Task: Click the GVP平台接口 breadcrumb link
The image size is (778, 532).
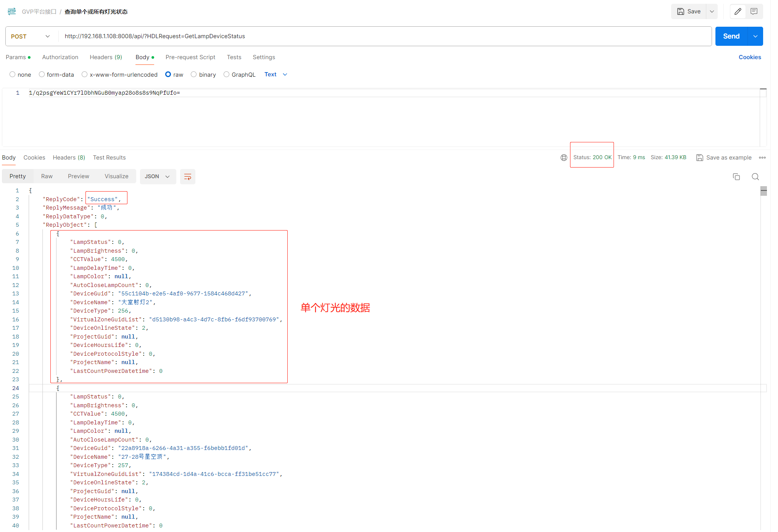Action: [39, 12]
